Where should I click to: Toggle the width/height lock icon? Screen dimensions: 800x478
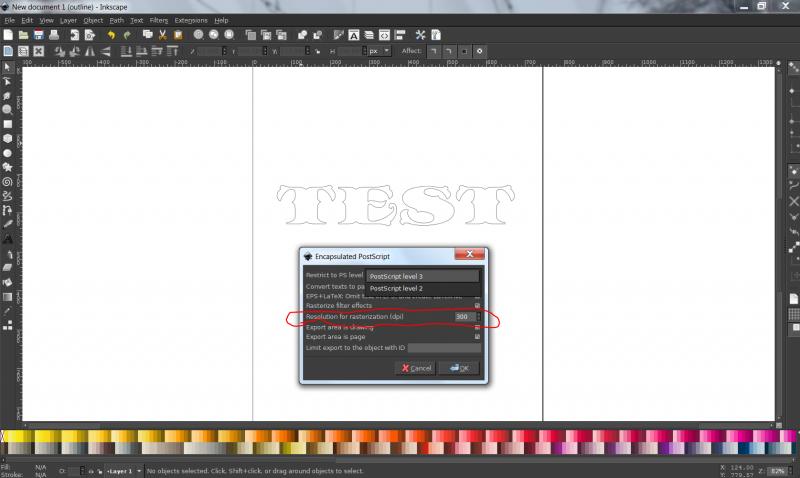tap(317, 51)
